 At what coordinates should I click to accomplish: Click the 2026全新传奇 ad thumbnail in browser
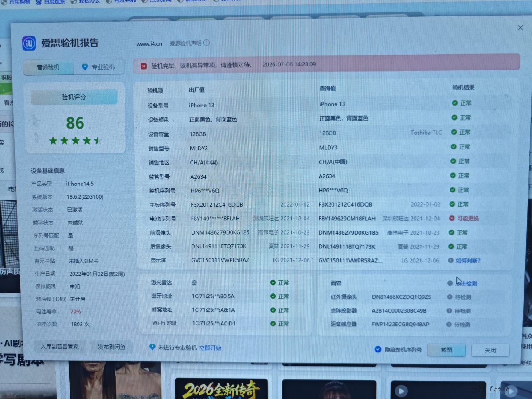221,389
